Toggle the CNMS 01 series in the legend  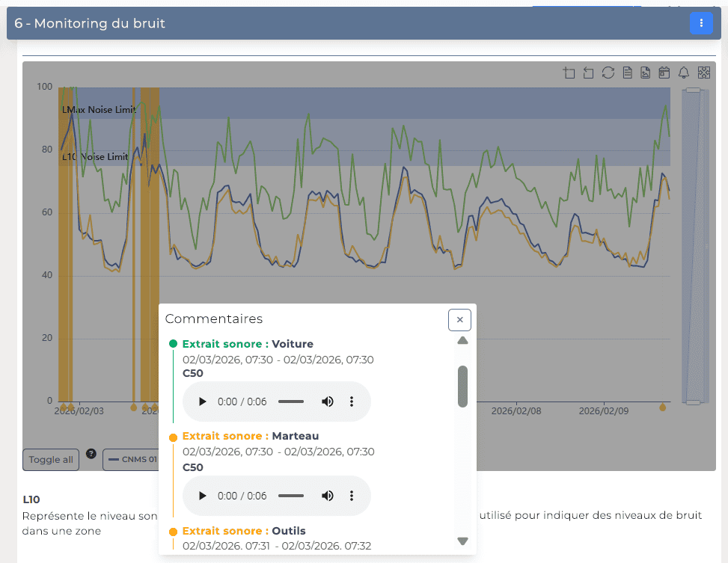tap(135, 460)
